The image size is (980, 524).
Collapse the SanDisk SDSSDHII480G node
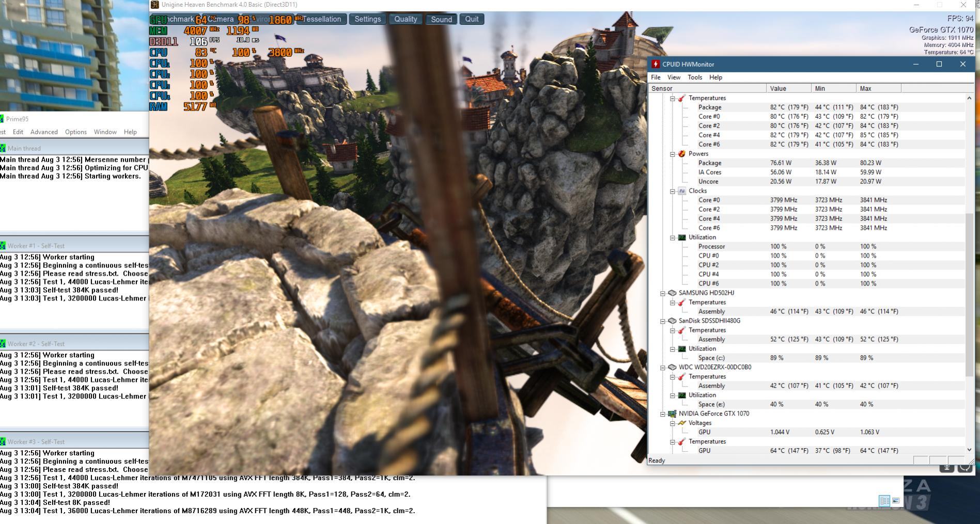pyautogui.click(x=662, y=321)
